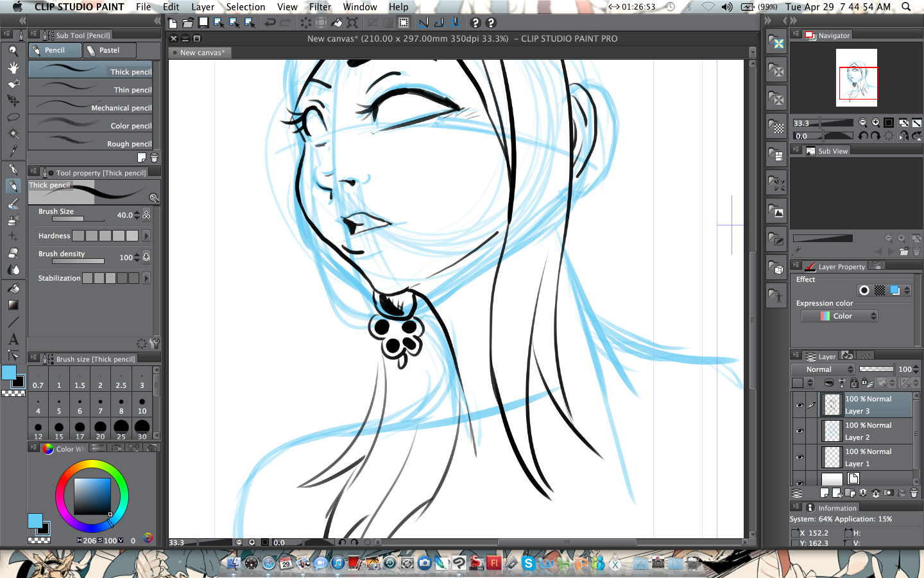
Task: Choose the Gradient tool
Action: tap(13, 305)
